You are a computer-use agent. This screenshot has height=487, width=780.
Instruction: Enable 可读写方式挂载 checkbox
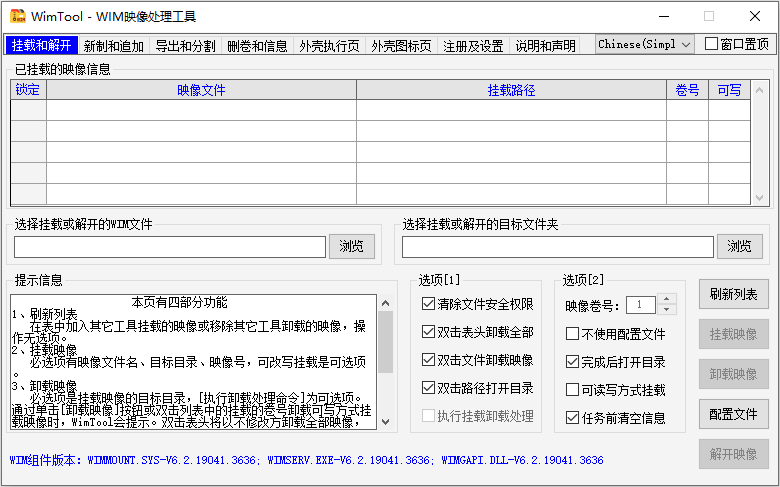573,390
